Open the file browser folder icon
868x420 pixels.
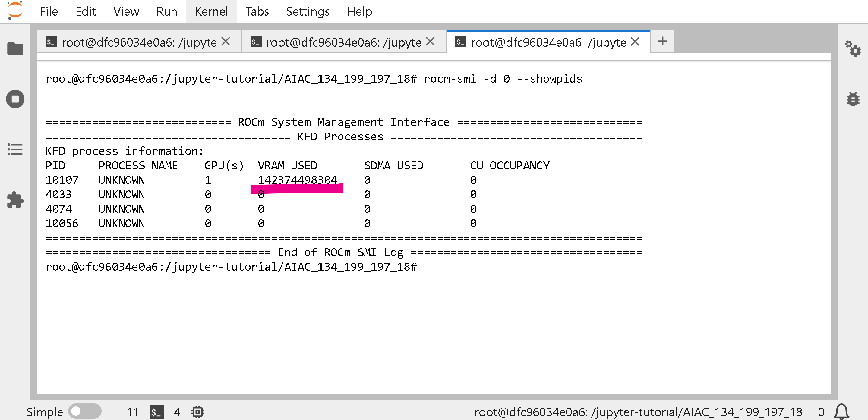pos(15,49)
